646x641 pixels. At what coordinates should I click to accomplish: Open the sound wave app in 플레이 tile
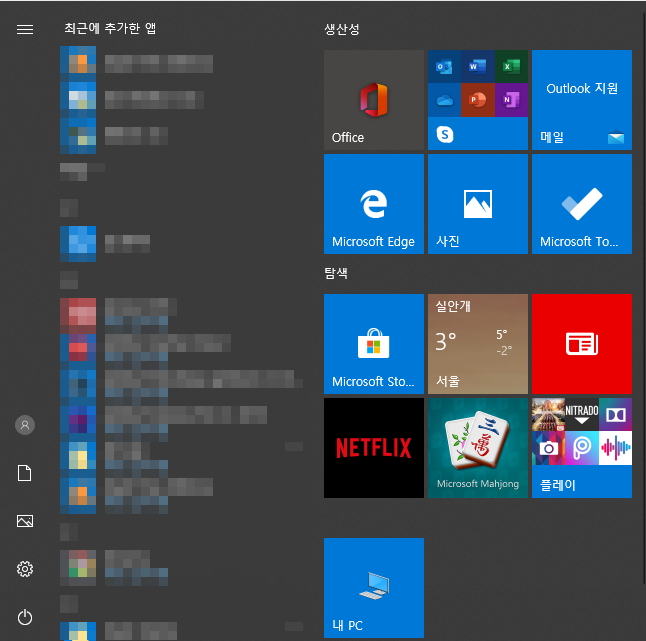click(x=615, y=448)
